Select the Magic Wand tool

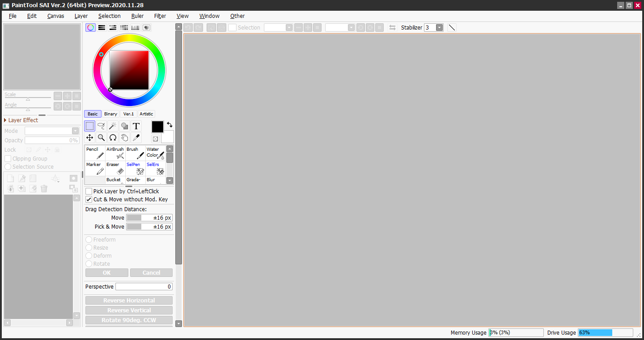point(113,126)
